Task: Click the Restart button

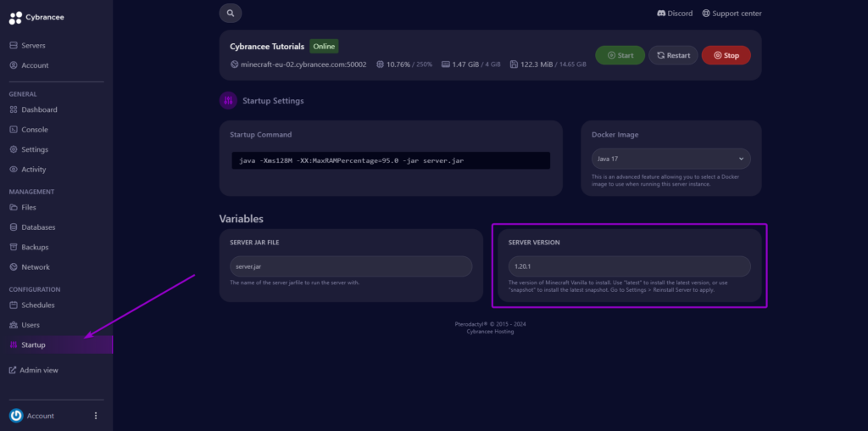Action: (x=673, y=55)
